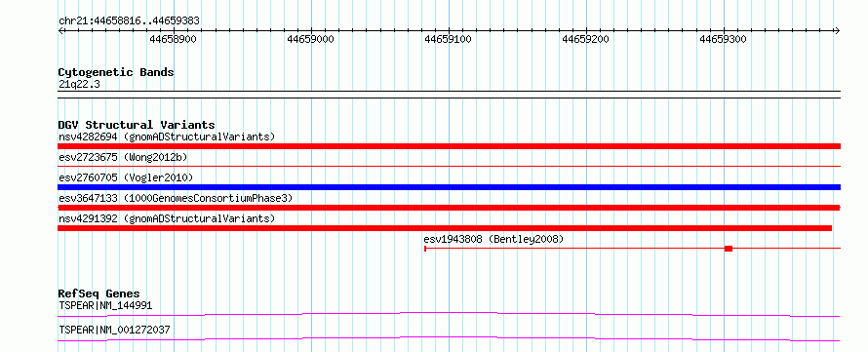Open the esv3647133 1000GenomesConsortiumPhase3 label
This screenshot has width=868, height=352.
[175, 198]
